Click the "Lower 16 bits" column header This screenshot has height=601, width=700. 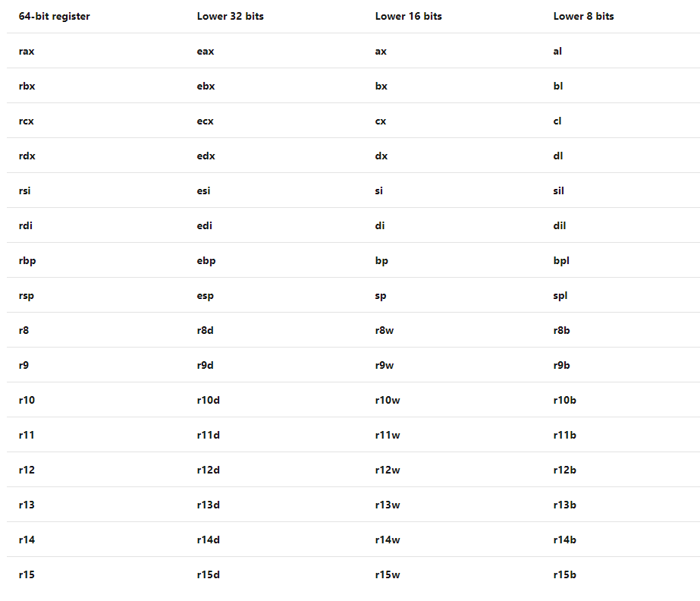pos(410,16)
